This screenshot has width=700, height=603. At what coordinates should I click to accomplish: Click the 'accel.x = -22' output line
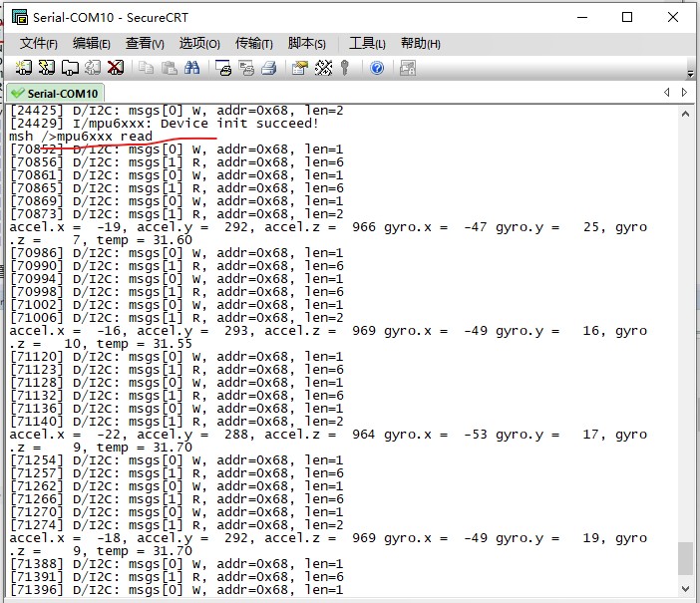328,435
